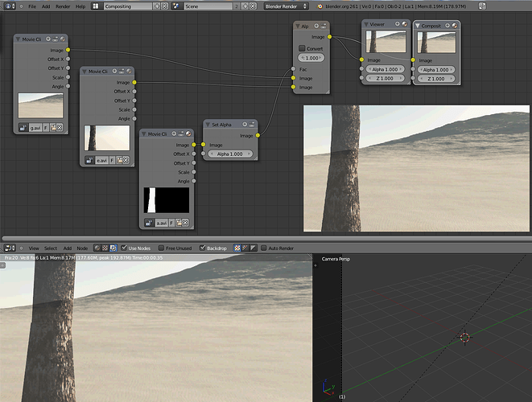Viewport: 532px width, 402px height.
Task: Open the Select menu in node editor
Action: [51, 248]
